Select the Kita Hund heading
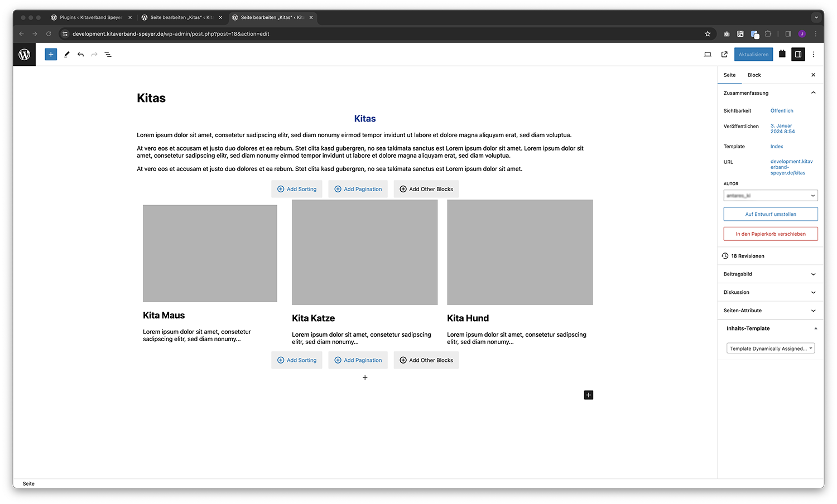 (x=468, y=318)
